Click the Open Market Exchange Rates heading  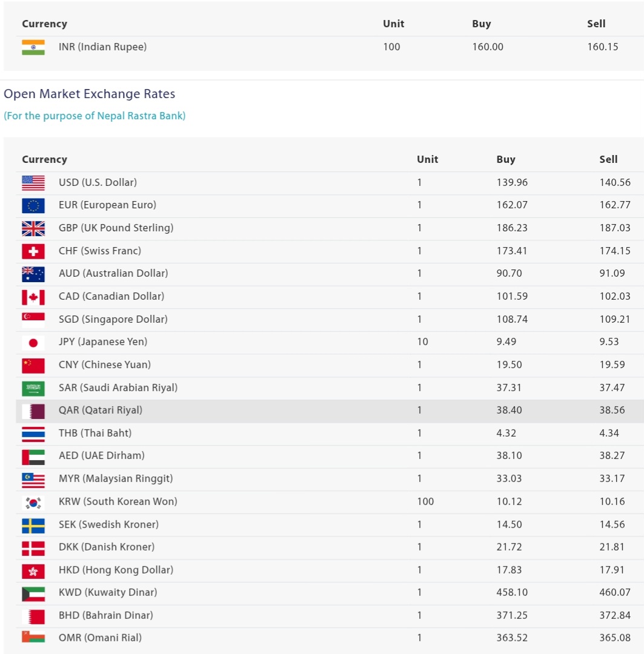90,94
